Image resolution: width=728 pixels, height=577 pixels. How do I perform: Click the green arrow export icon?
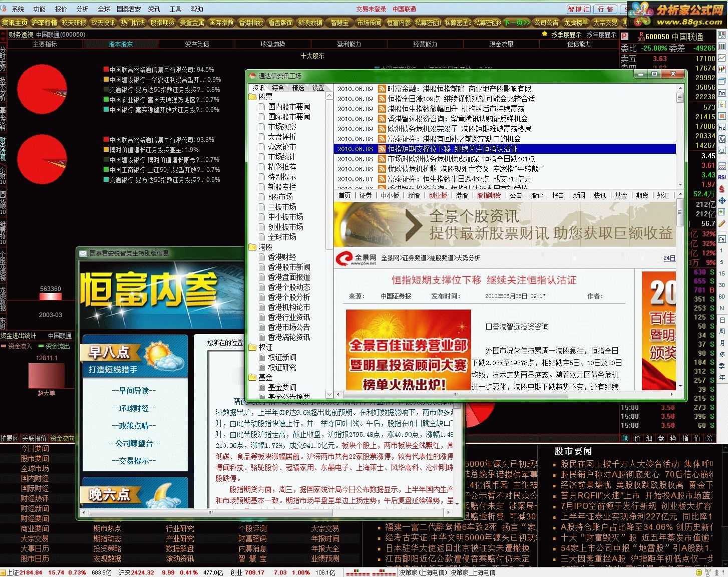(722, 212)
